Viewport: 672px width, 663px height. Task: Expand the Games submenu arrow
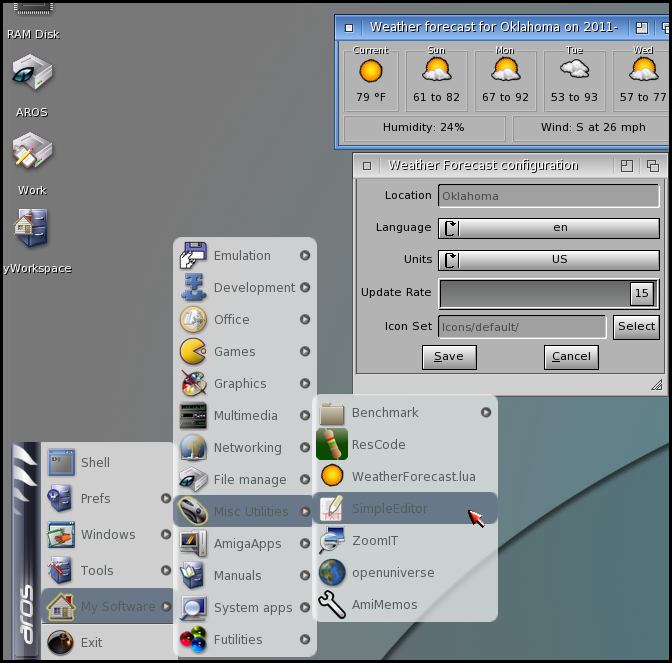(305, 351)
